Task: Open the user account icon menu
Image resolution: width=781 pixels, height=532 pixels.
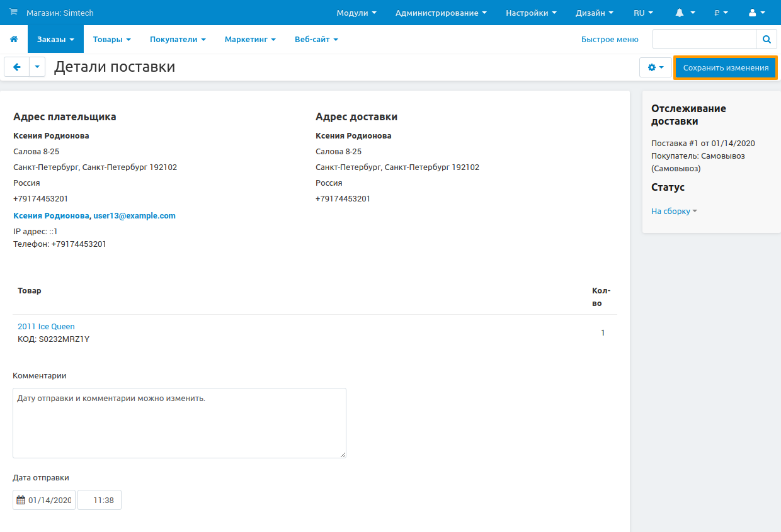Action: (x=756, y=13)
